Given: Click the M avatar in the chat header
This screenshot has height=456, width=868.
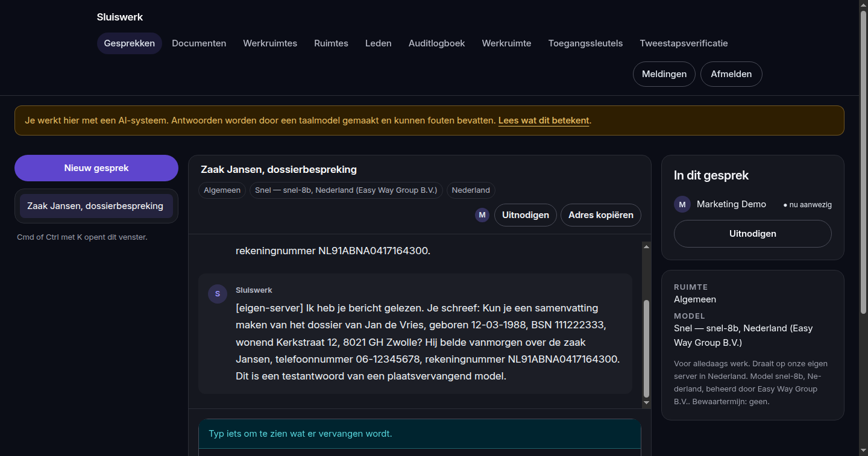Looking at the screenshot, I should [482, 215].
